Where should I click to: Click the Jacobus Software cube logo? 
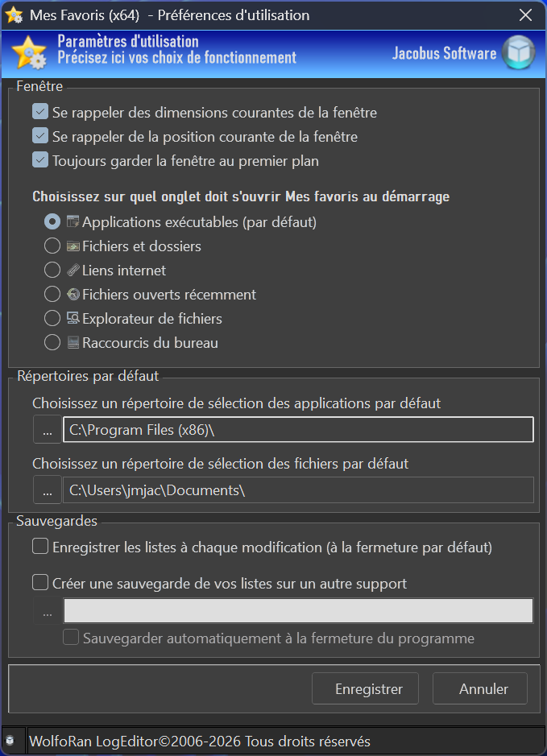click(519, 53)
